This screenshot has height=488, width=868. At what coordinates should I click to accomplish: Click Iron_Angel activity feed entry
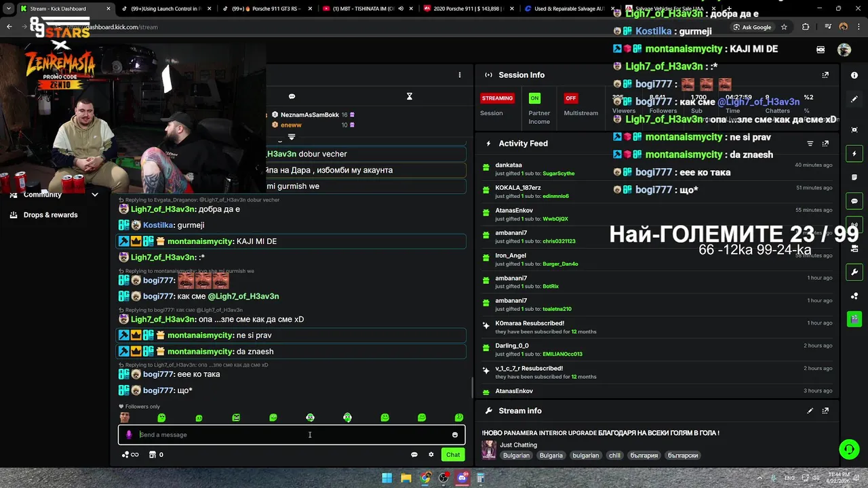tap(657, 260)
